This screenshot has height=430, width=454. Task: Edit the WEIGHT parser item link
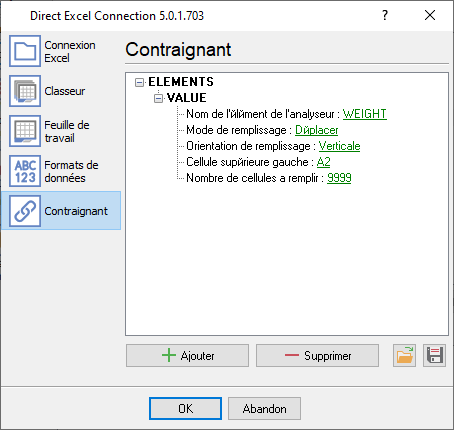click(365, 114)
